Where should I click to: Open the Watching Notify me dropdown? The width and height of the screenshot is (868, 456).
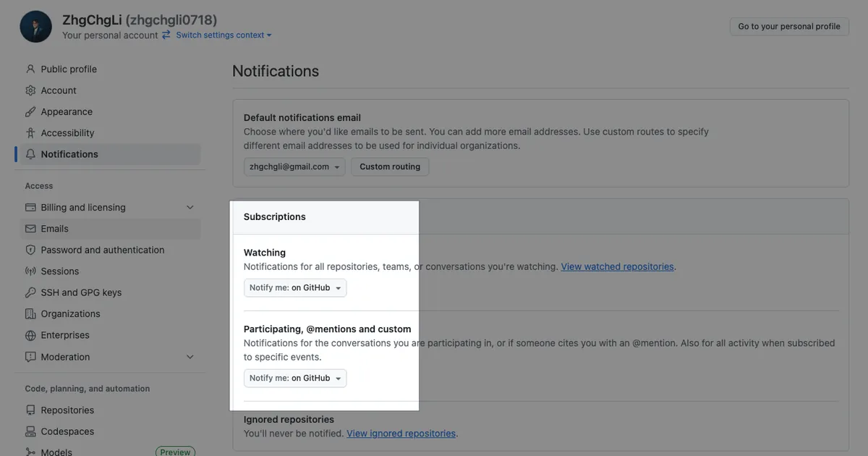click(295, 288)
